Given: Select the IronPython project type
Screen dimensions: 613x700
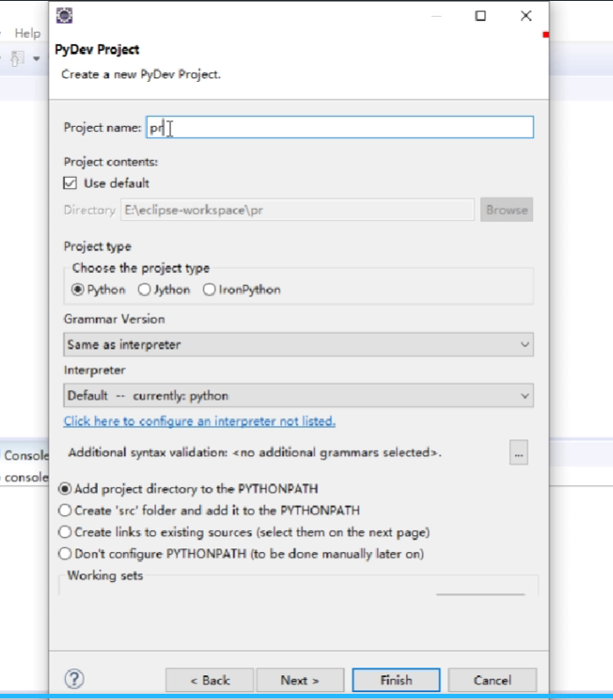Looking at the screenshot, I should (x=209, y=290).
